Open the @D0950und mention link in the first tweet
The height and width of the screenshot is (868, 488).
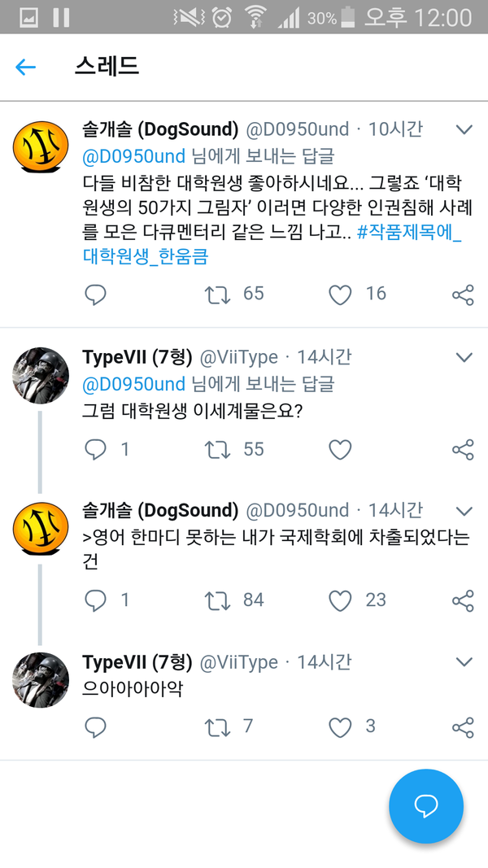[x=134, y=155]
